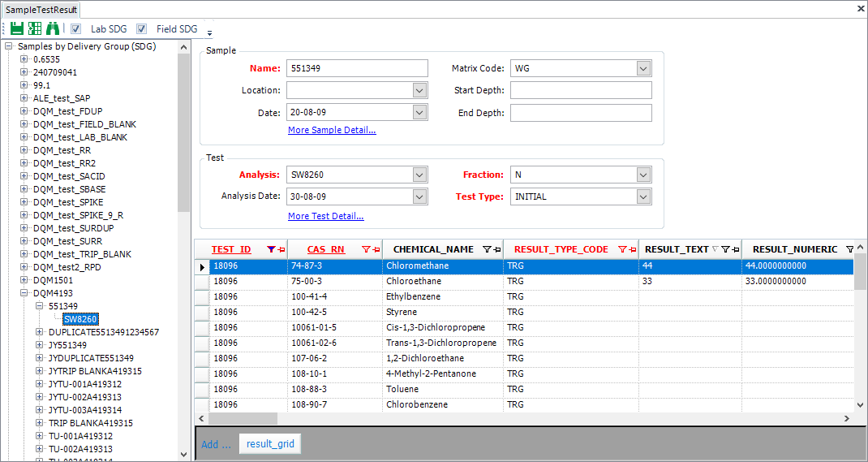Click filter icon on CAS_RN column

[366, 250]
